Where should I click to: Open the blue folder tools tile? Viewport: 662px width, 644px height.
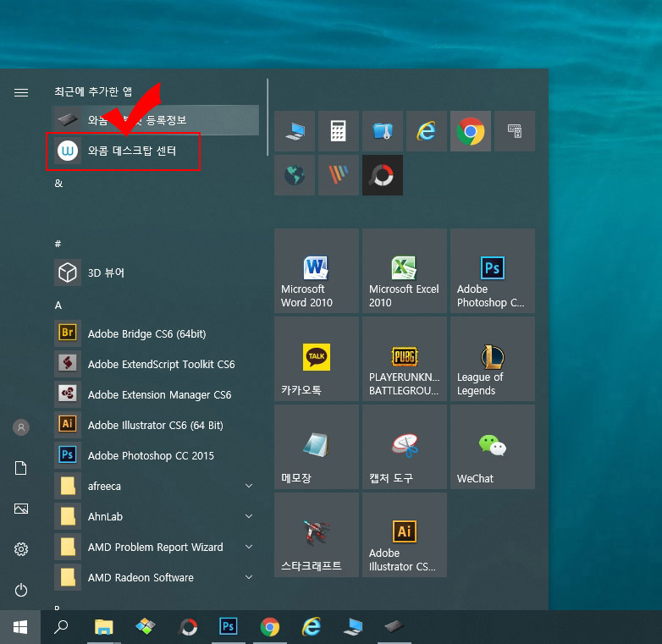click(383, 131)
